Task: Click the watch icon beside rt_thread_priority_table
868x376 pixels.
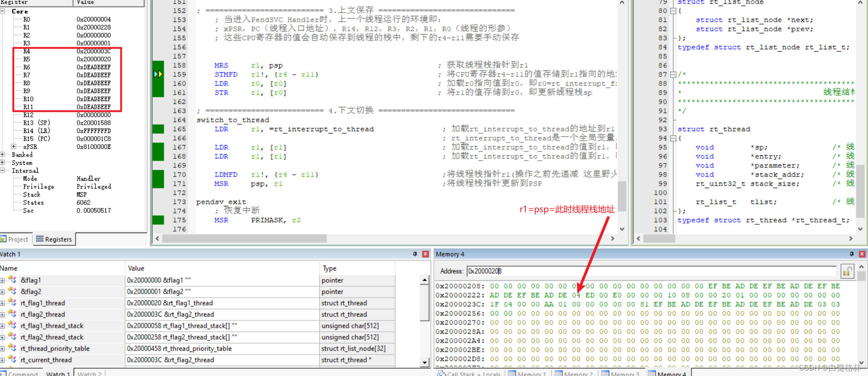Action: pyautogui.click(x=12, y=348)
